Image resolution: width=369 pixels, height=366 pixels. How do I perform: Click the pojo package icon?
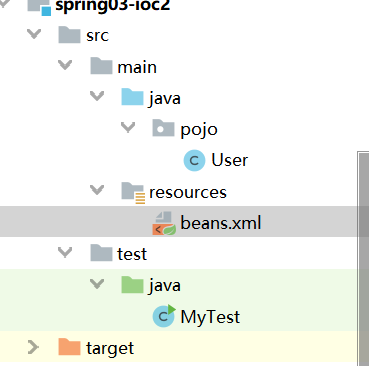click(x=163, y=128)
